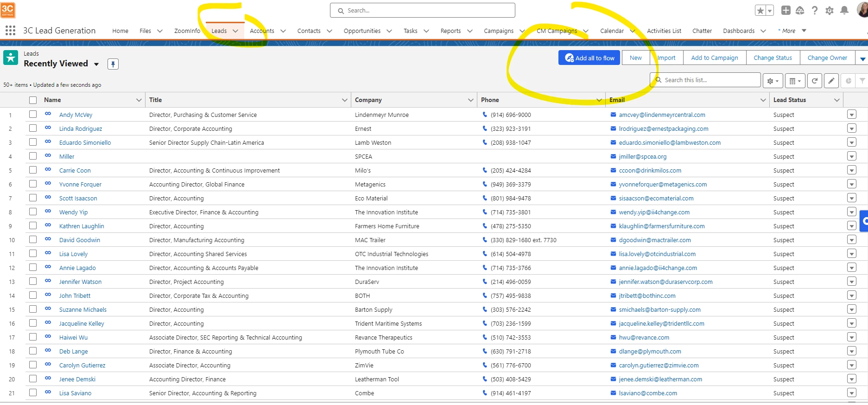Open the Trailhead guidance icon
The image size is (868, 405).
click(800, 10)
